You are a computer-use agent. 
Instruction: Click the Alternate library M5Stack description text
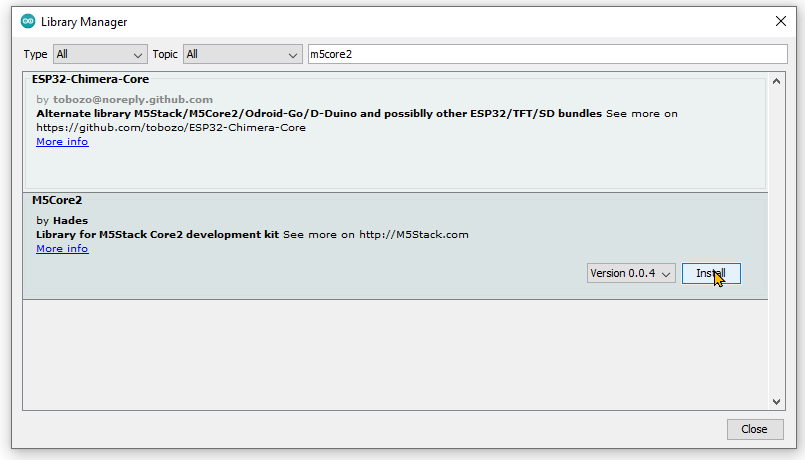(319, 113)
